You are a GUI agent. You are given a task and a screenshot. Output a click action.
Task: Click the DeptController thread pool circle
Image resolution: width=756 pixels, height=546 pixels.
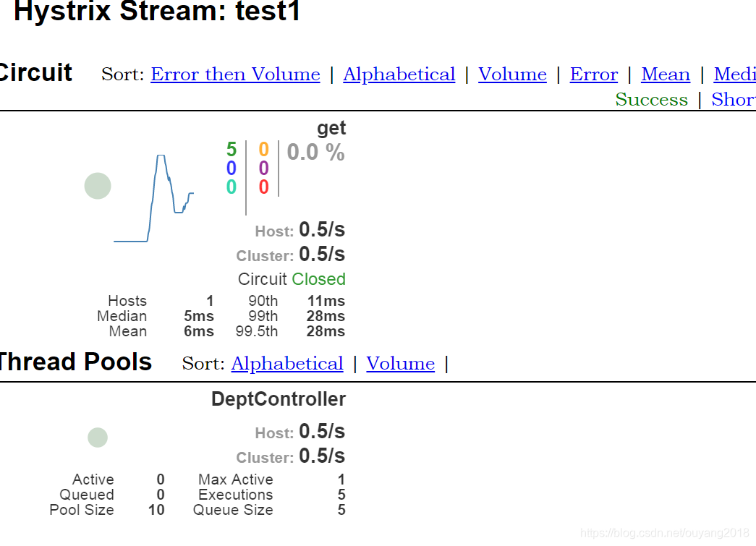[98, 438]
